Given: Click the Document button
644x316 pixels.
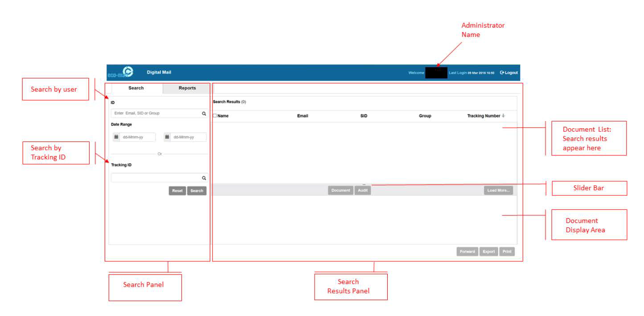Looking at the screenshot, I should 340,190.
